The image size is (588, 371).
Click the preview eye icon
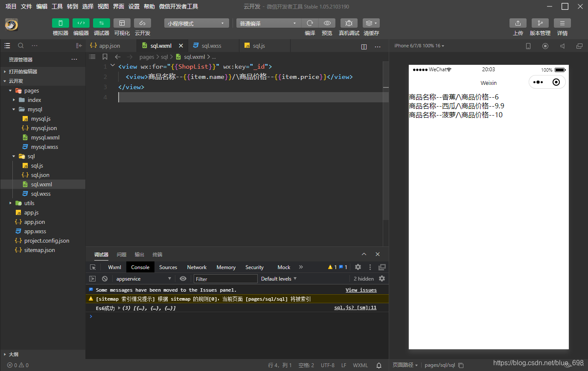(327, 23)
